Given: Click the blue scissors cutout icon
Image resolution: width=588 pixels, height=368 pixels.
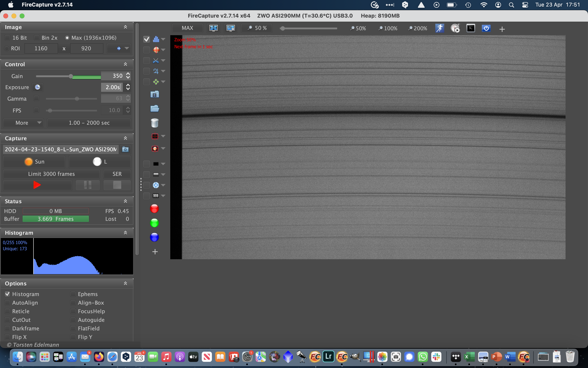Looking at the screenshot, I should tap(156, 61).
